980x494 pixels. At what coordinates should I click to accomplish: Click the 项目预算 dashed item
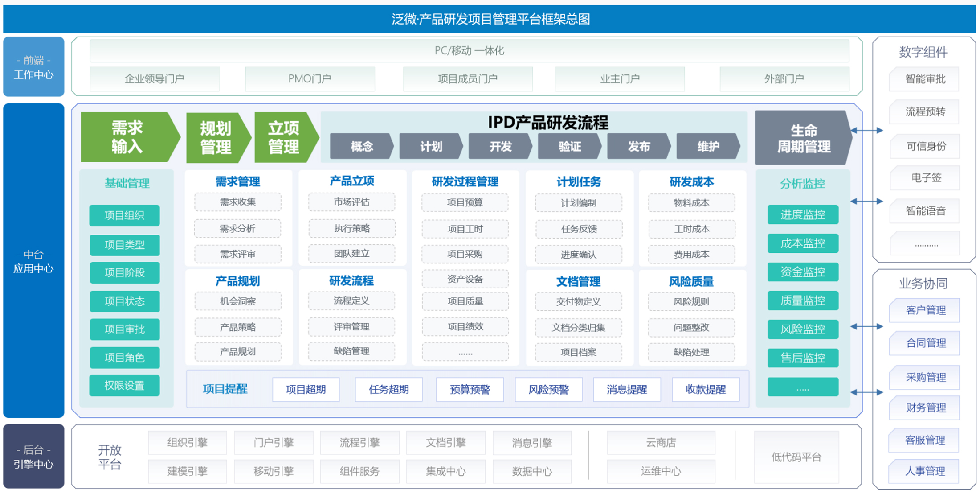click(x=465, y=202)
